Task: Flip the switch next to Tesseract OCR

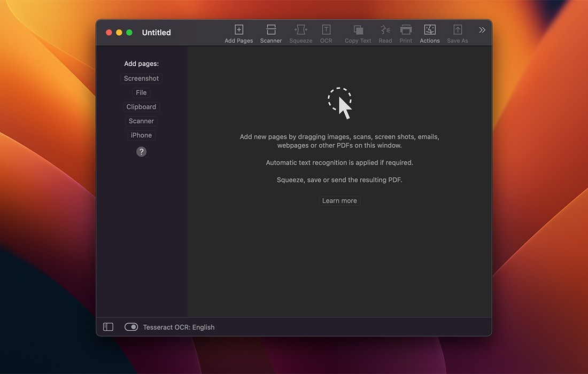Action: tap(131, 326)
